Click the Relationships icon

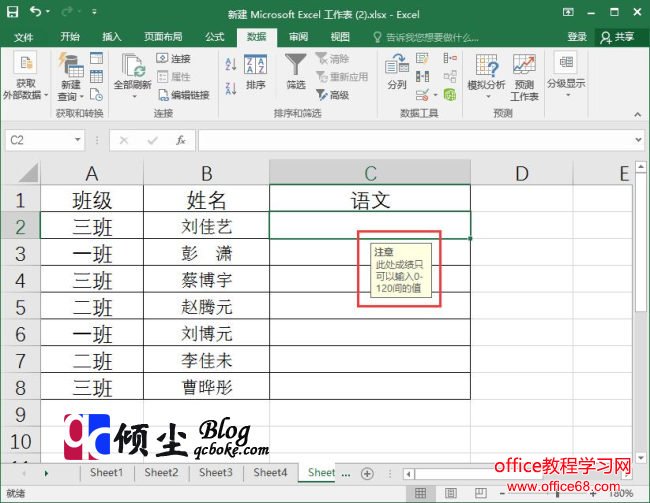point(450,76)
